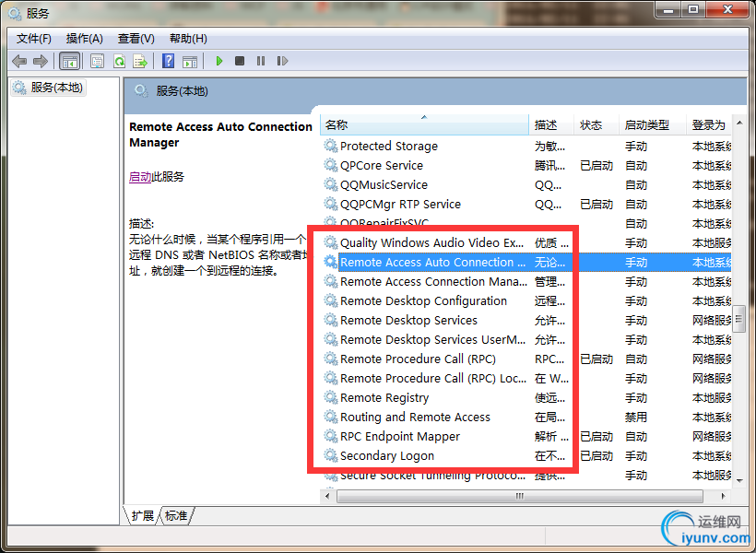Switch to the 扩展 tab
The height and width of the screenshot is (553, 756).
pos(143,515)
